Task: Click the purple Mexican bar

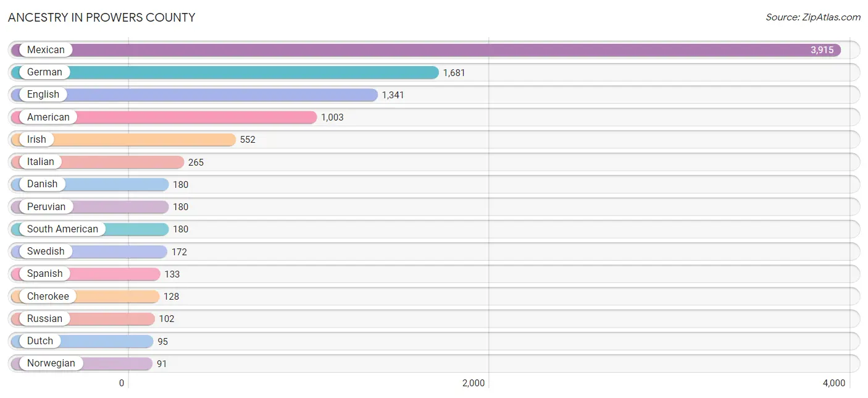Action: (426, 50)
